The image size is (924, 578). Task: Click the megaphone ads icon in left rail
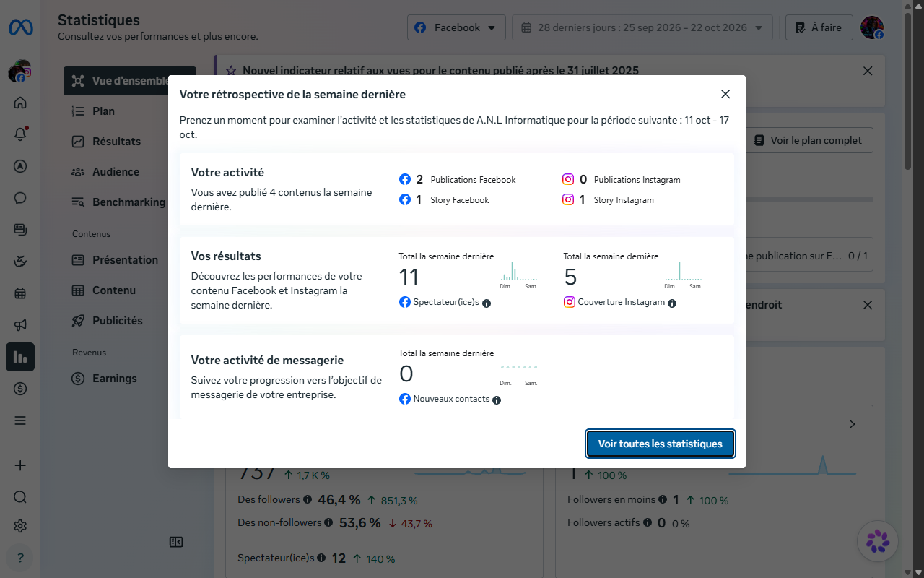(20, 325)
